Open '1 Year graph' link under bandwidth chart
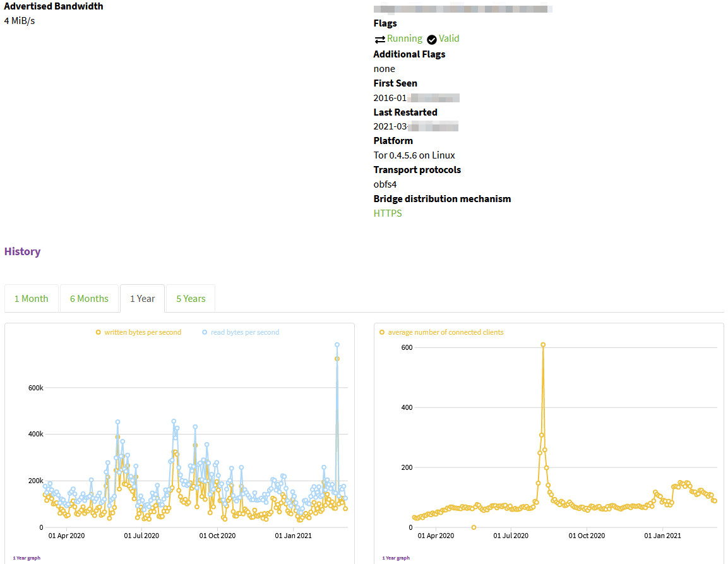 point(27,558)
